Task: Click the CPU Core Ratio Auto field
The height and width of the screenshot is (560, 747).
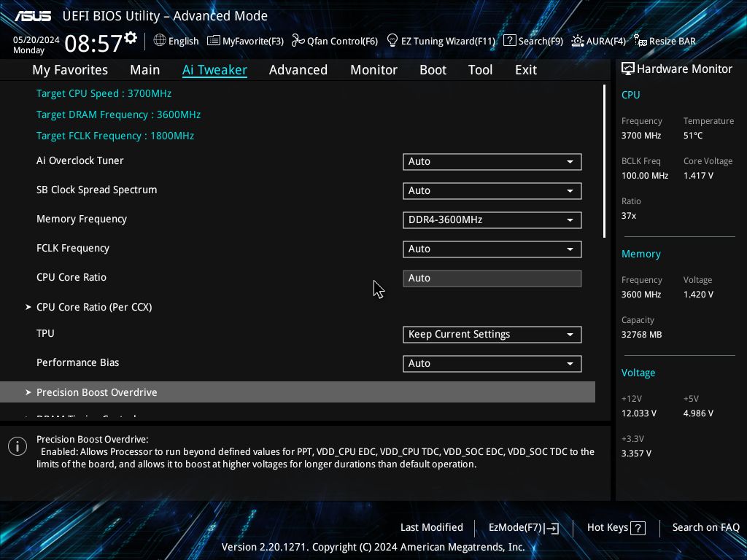Action: point(492,278)
